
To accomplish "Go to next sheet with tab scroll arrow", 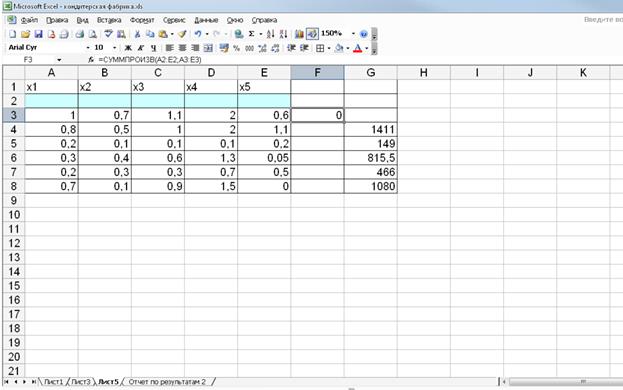I will click(x=24, y=382).
